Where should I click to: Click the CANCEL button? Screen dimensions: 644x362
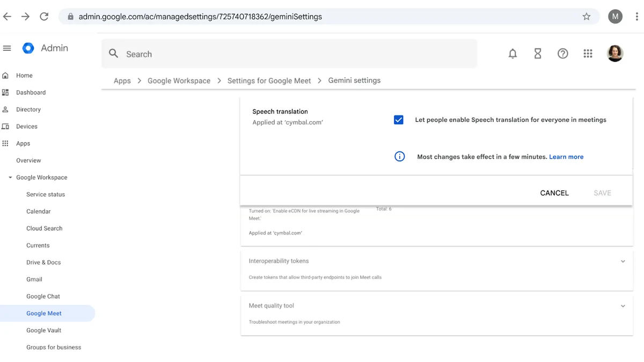point(554,193)
